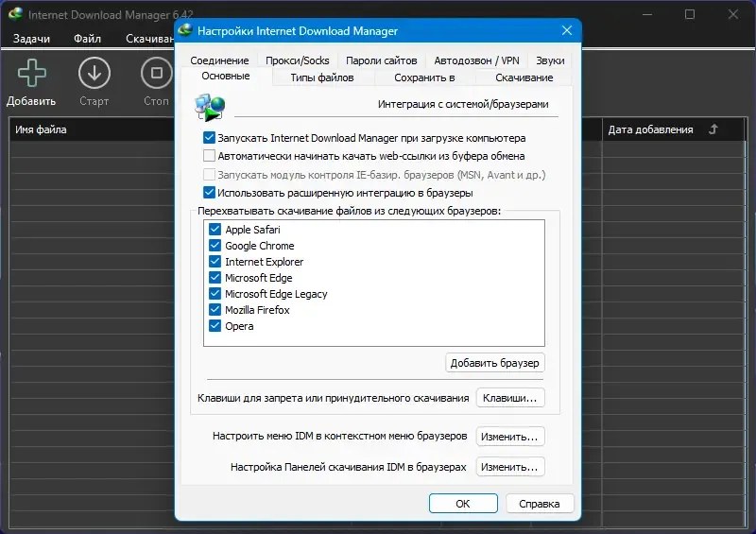Click the Настроить меню IDM в контекстном меню label
Viewport: 756px width, 534px height.
pyautogui.click(x=340, y=436)
